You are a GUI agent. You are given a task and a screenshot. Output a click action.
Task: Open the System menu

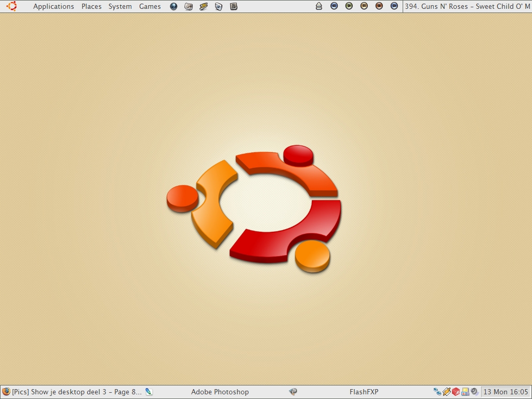coord(120,6)
